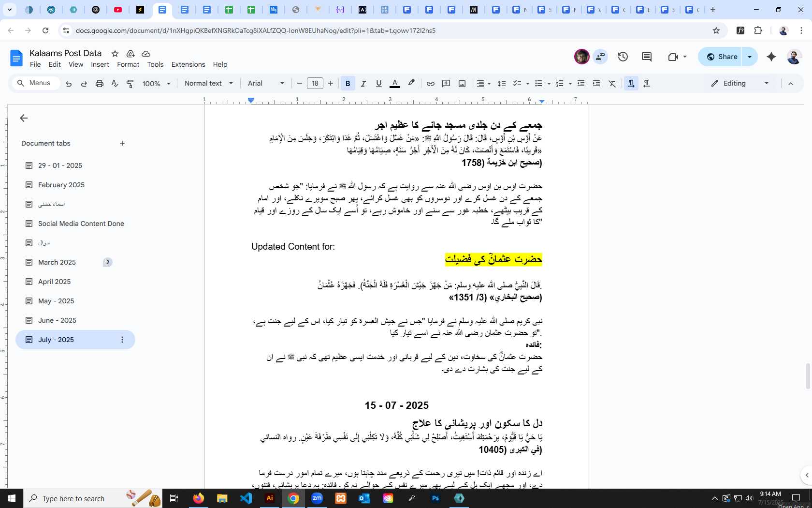Open the View menu
This screenshot has height=508, width=812.
[76, 64]
